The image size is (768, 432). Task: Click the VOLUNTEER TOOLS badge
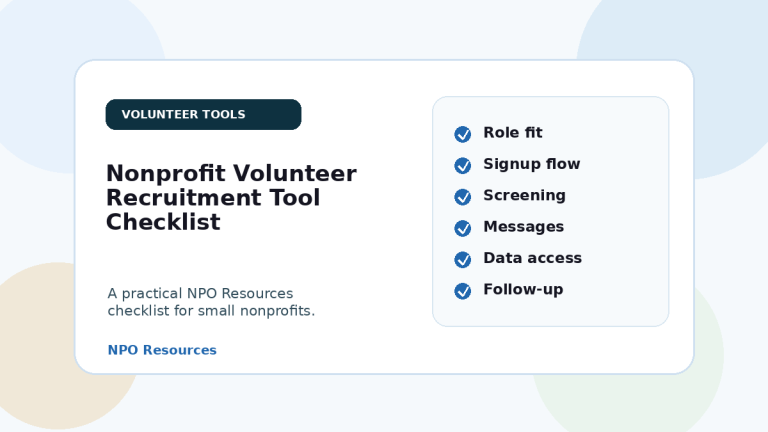[203, 115]
